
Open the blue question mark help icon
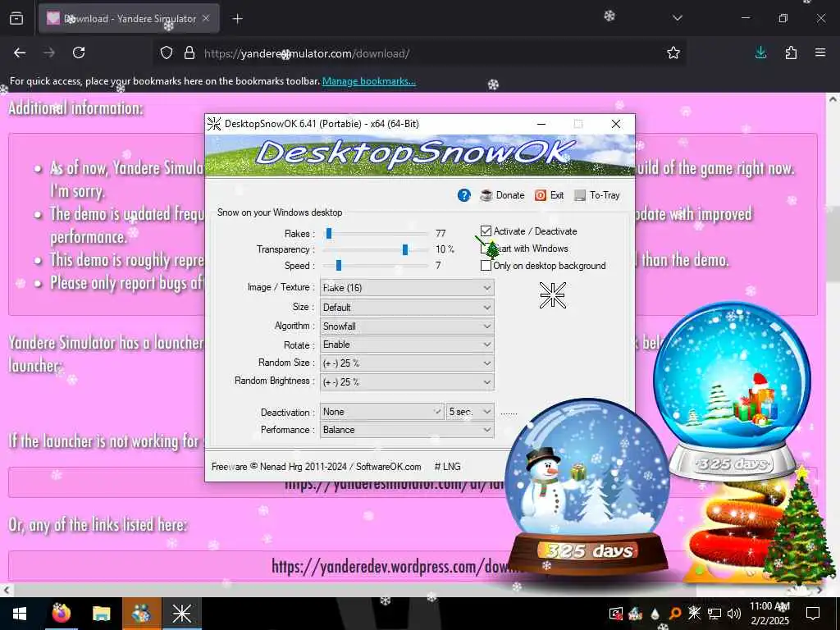tap(464, 195)
